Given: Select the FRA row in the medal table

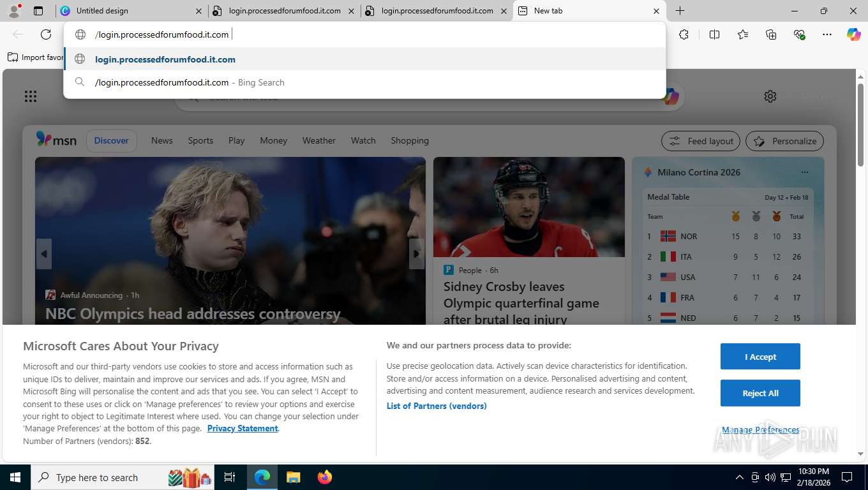Looking at the screenshot, I should [x=726, y=297].
